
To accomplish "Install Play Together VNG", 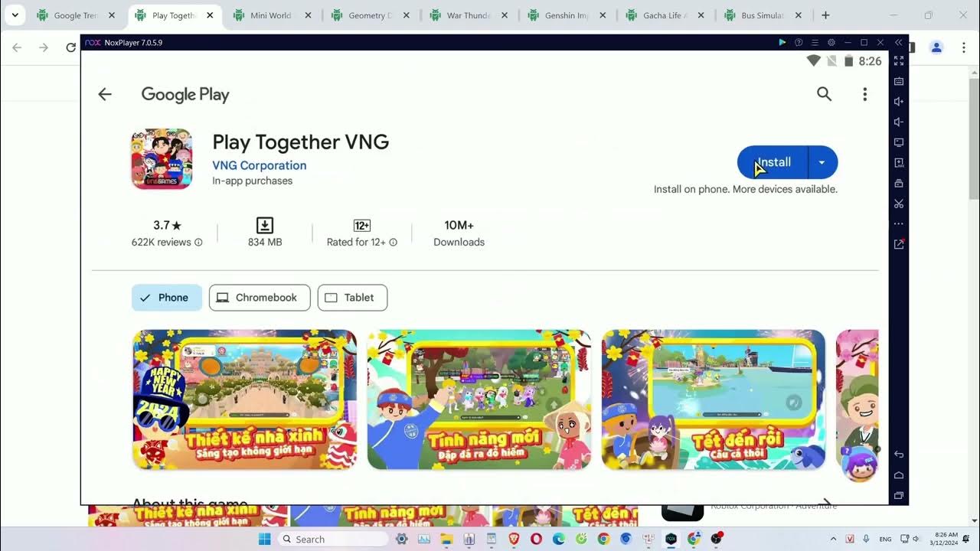I will (x=773, y=162).
